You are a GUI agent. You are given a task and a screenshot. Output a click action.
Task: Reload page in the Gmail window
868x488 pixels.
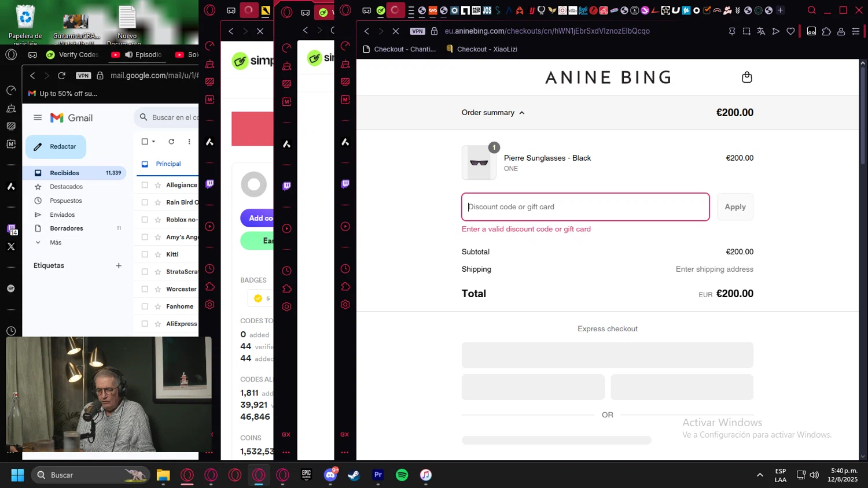[61, 76]
